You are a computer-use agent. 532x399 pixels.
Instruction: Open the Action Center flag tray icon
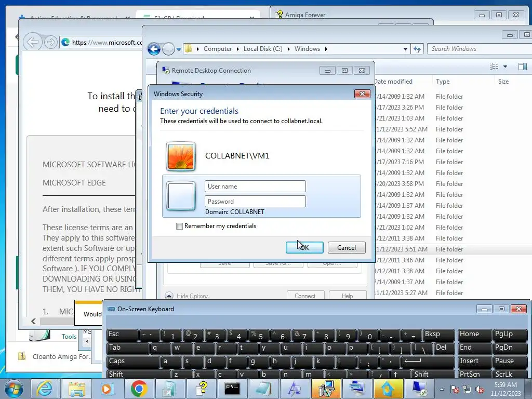click(455, 389)
